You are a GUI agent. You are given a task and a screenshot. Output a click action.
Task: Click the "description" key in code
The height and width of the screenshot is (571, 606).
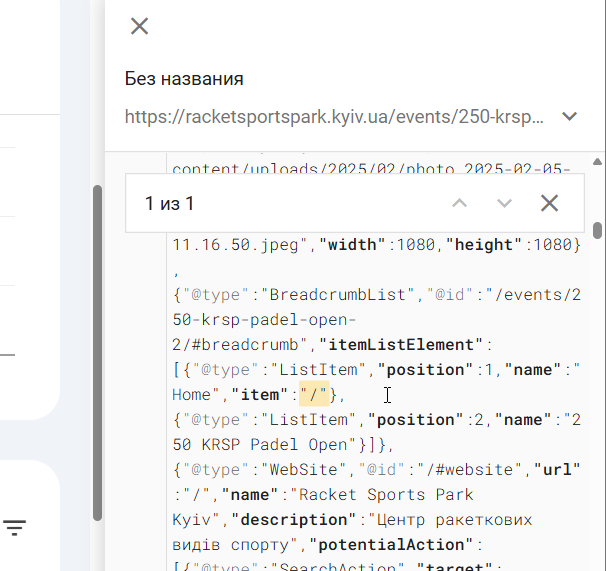coord(294,520)
